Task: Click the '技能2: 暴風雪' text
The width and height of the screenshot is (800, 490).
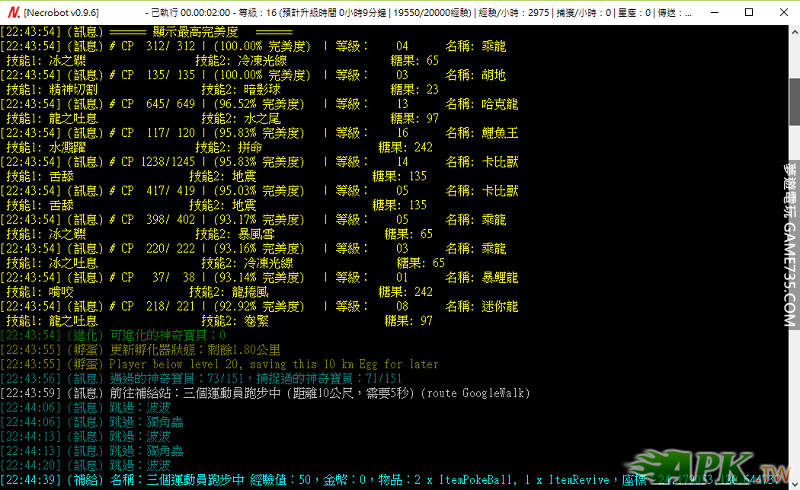Action: 235,234
